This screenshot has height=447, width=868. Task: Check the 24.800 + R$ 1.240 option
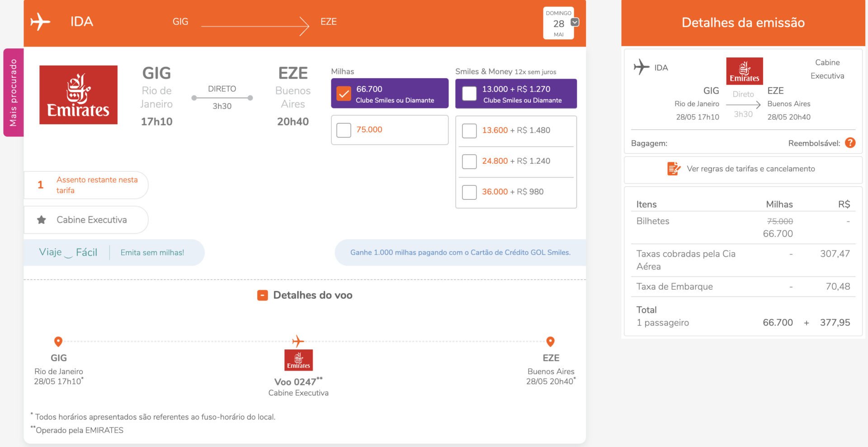click(469, 161)
